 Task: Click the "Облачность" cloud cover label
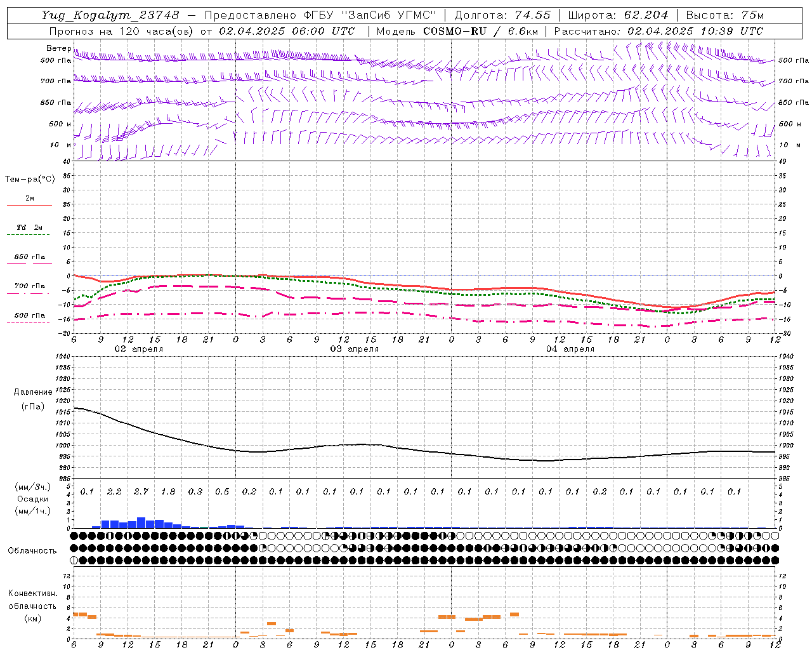coord(32,551)
